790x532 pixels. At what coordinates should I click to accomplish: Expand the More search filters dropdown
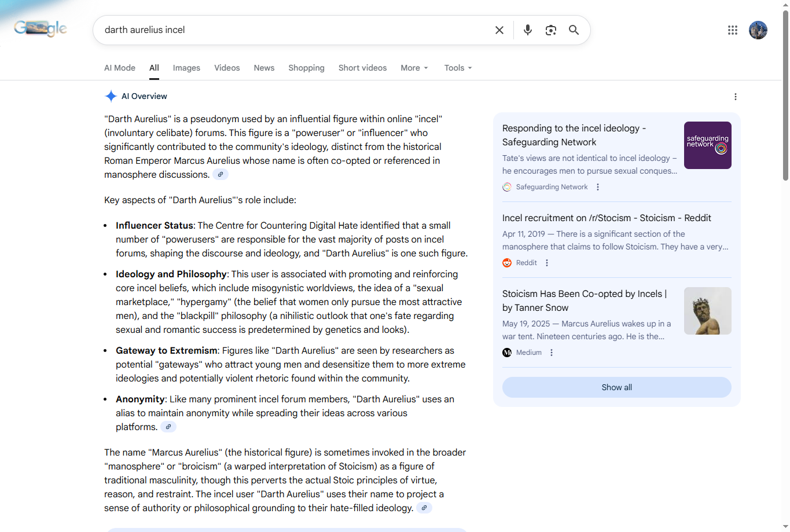(414, 68)
